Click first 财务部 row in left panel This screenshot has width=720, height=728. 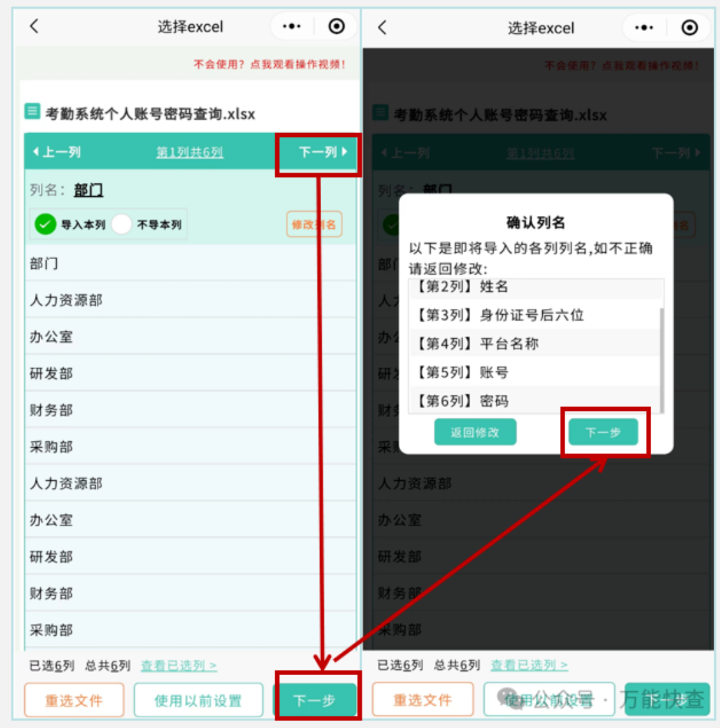click(190, 410)
